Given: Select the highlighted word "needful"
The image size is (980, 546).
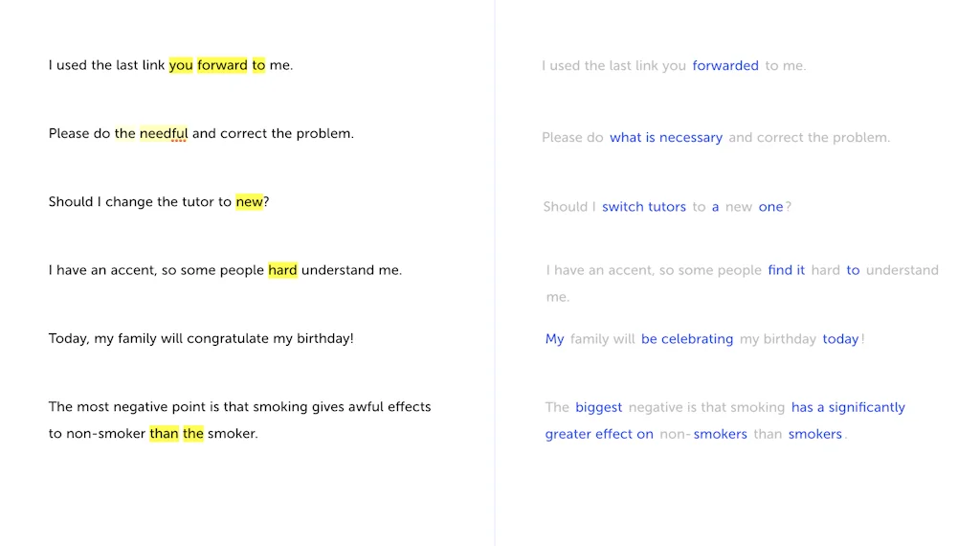Looking at the screenshot, I should pos(164,133).
